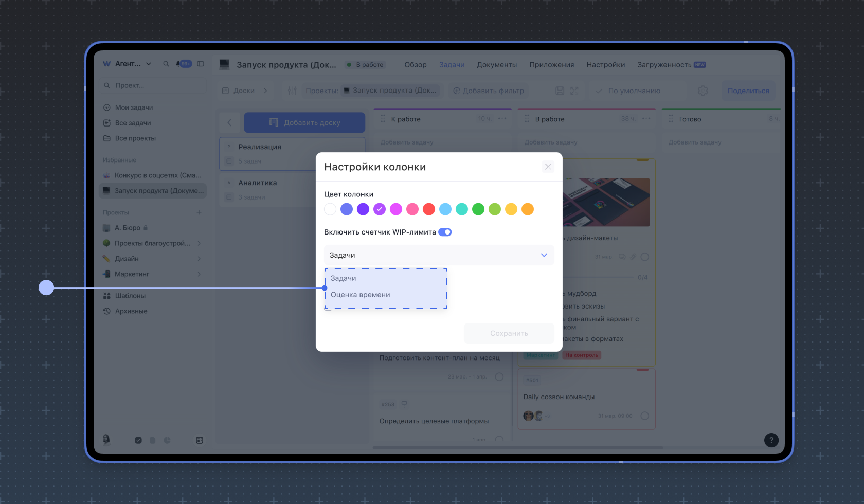Collapse sidebar using the panel icon

click(201, 64)
